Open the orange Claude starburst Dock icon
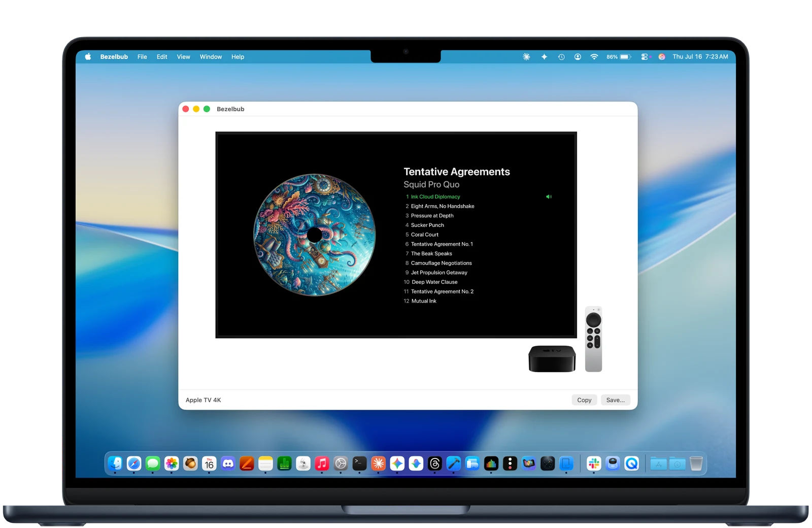Image resolution: width=812 pixels, height=528 pixels. click(378, 463)
